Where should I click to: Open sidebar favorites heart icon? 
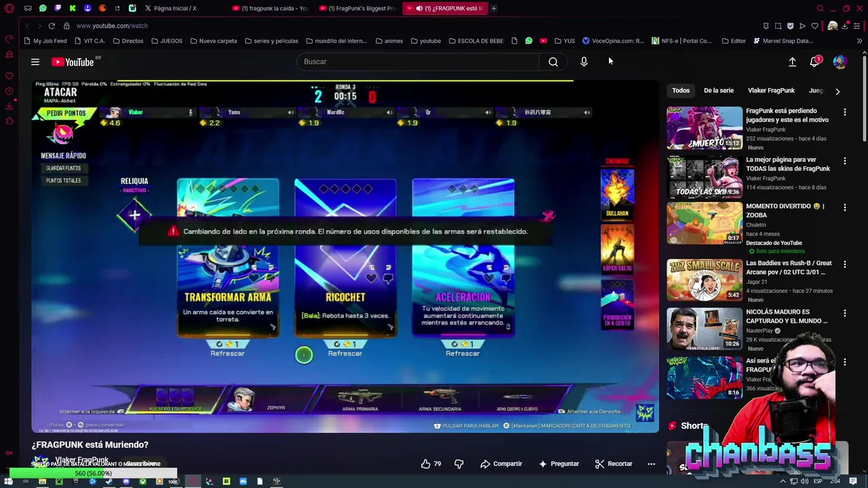pos(9,76)
